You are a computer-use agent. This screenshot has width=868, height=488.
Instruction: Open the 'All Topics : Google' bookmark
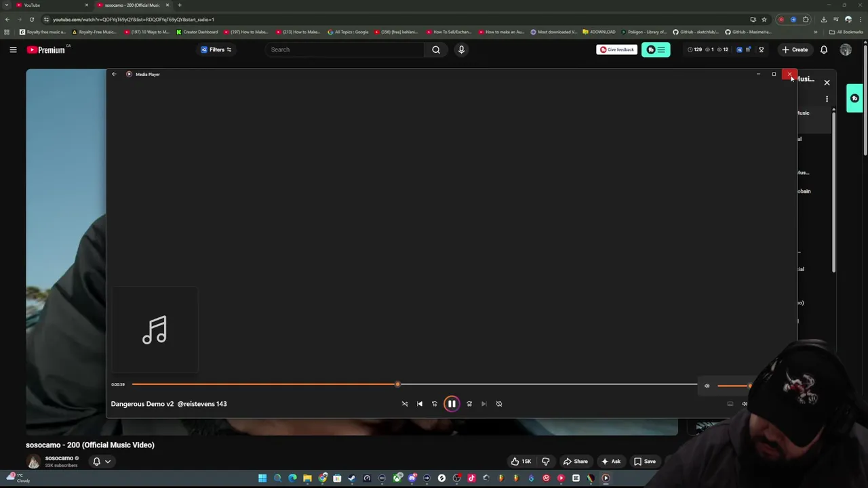coord(348,32)
